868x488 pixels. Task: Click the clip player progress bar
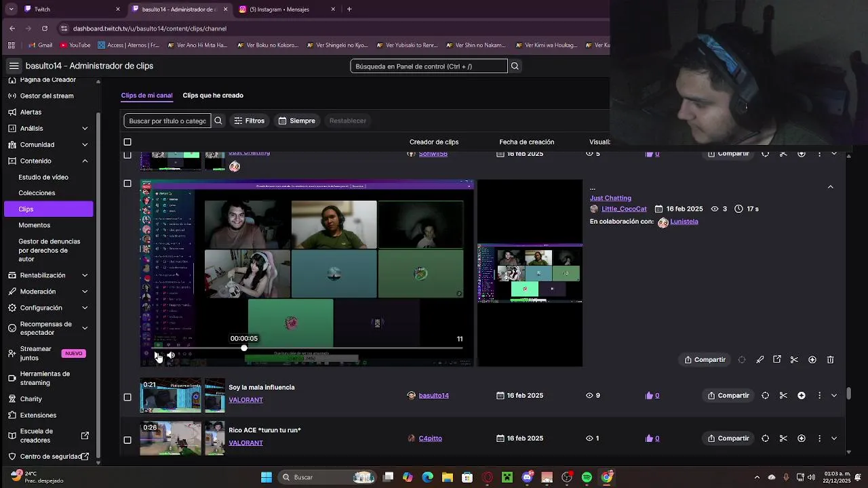click(x=308, y=348)
